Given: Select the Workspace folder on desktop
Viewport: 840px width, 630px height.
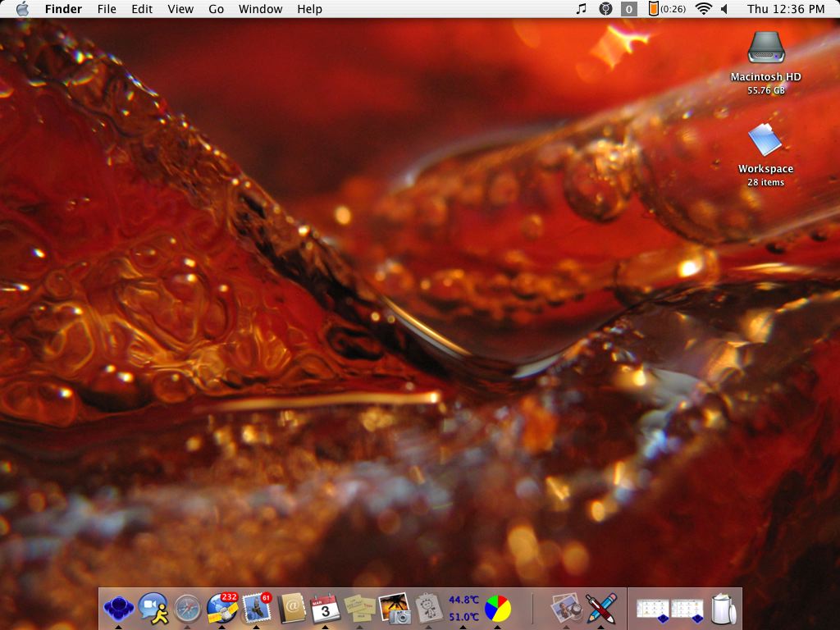Looking at the screenshot, I should click(765, 140).
